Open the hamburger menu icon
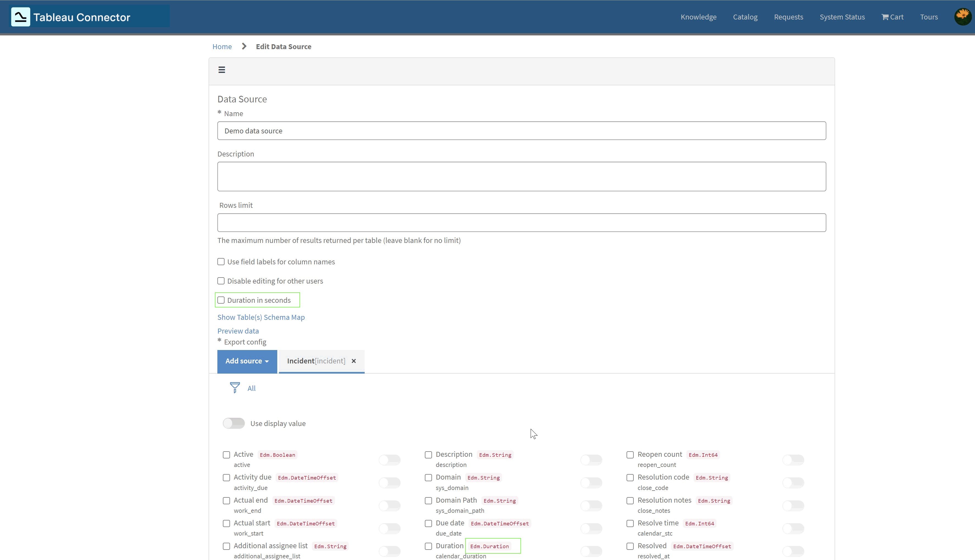 [x=222, y=70]
